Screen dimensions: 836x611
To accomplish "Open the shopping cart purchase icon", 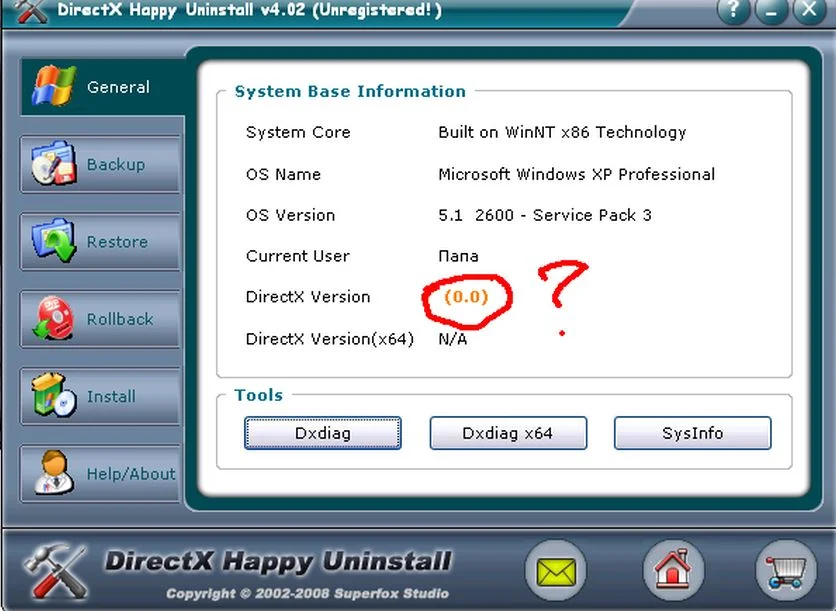I will coord(785,572).
